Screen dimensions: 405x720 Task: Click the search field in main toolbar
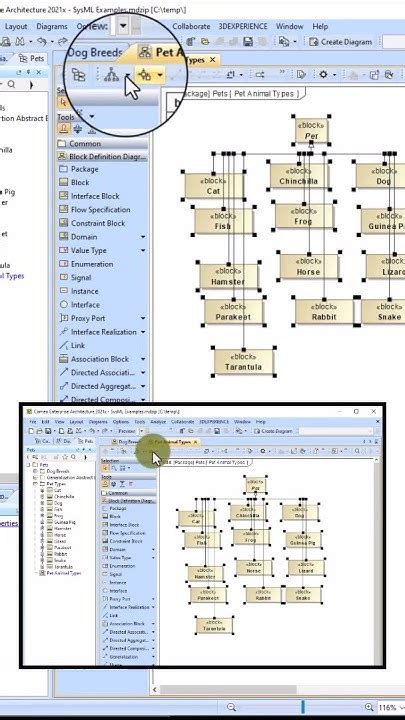tap(394, 42)
